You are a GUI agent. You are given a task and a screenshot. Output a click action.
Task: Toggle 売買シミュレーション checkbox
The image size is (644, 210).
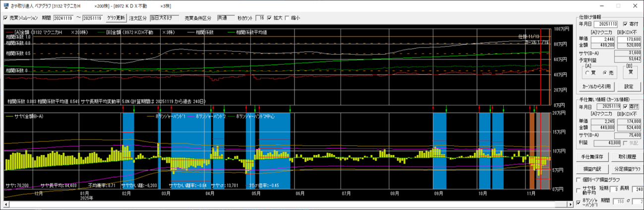[5, 18]
